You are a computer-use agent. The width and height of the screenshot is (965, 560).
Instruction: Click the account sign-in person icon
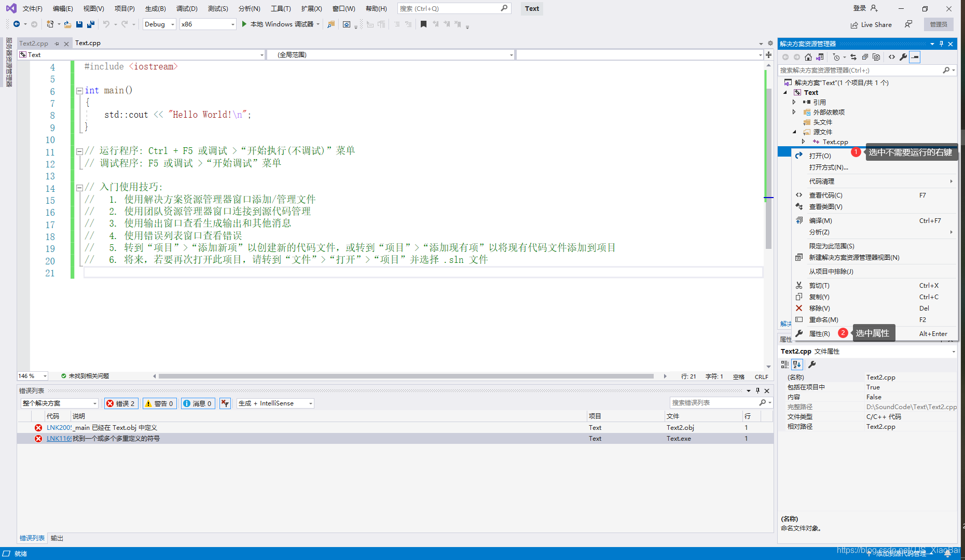tap(874, 8)
